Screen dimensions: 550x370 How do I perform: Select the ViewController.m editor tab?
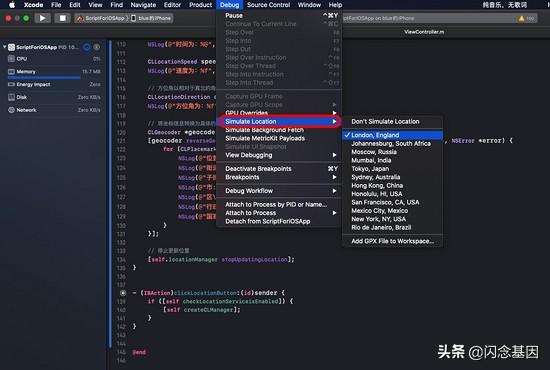pos(424,32)
